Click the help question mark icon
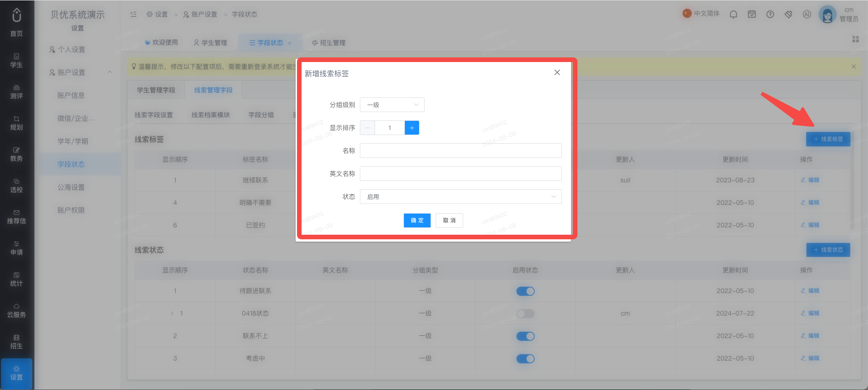 pos(770,14)
